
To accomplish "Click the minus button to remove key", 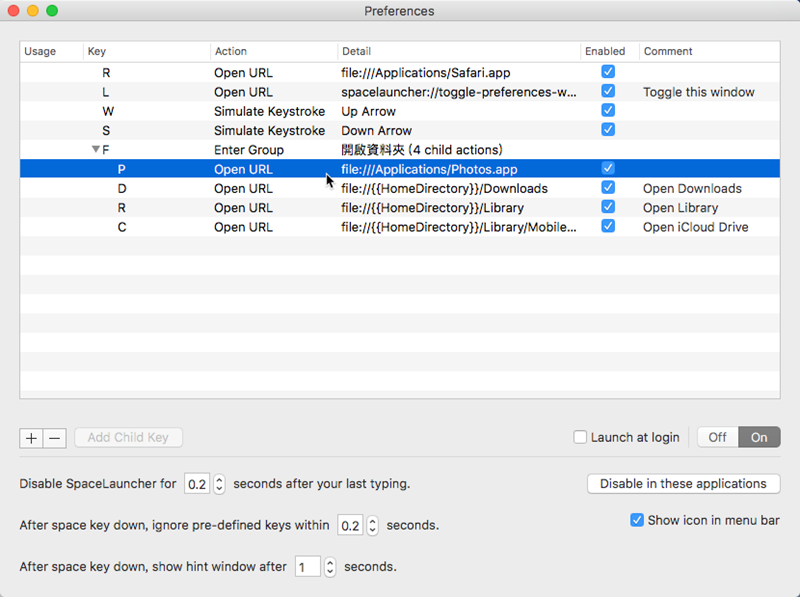I will [x=55, y=437].
